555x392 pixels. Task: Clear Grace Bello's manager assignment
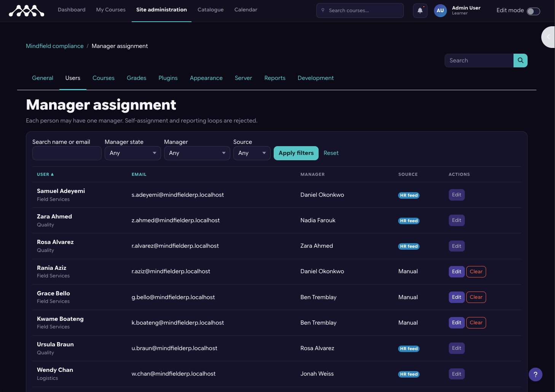point(476,297)
